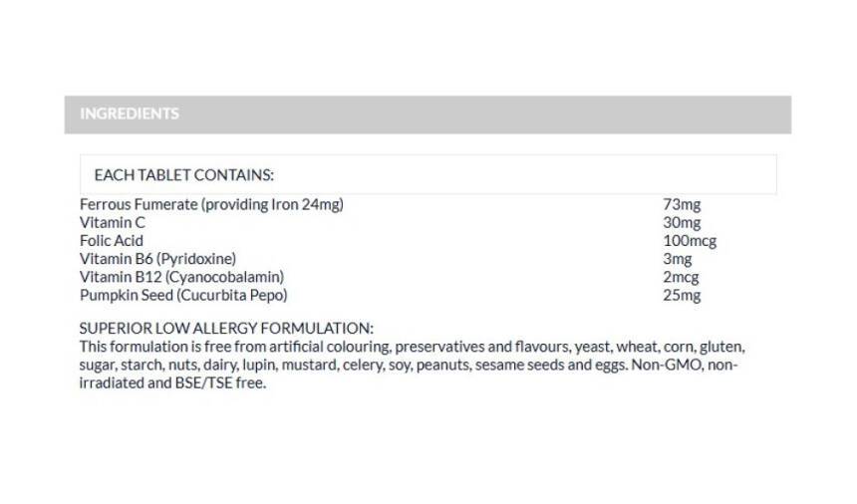Select the Vitamin B12 (Cyanocobalamin) label
Screen dimensions: 857x504
click(182, 276)
